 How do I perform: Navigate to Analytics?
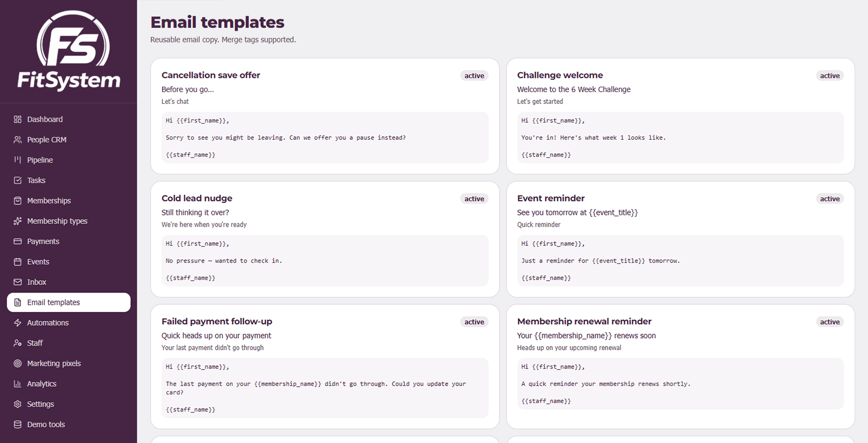coord(69,384)
